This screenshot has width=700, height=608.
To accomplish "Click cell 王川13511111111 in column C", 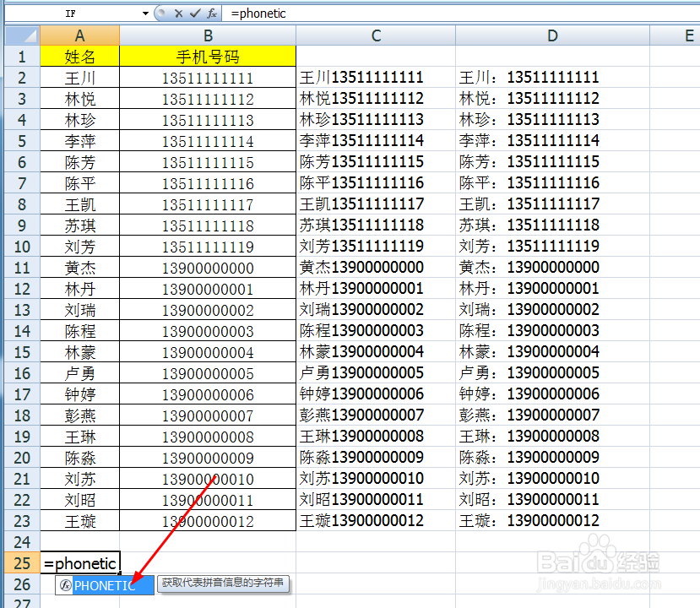I will pos(376,78).
